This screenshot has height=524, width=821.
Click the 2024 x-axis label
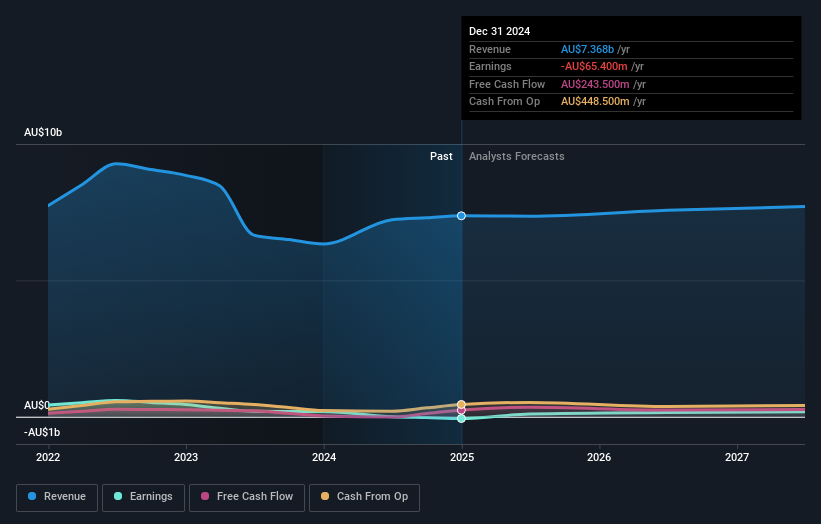pyautogui.click(x=324, y=457)
